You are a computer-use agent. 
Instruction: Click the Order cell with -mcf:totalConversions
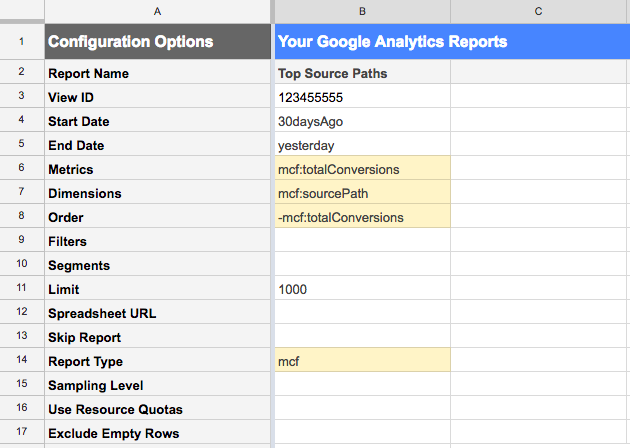[x=361, y=217]
